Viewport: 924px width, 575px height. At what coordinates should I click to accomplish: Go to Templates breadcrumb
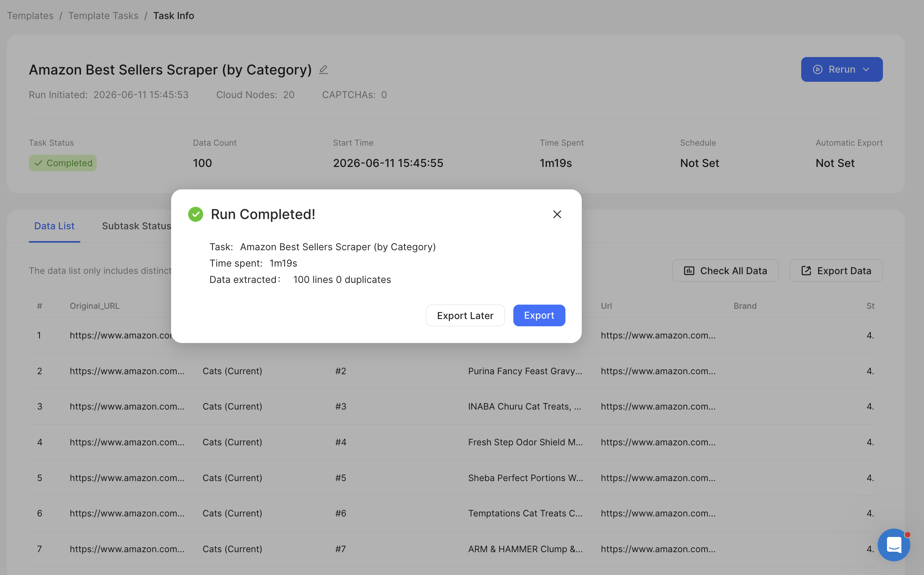pos(30,16)
